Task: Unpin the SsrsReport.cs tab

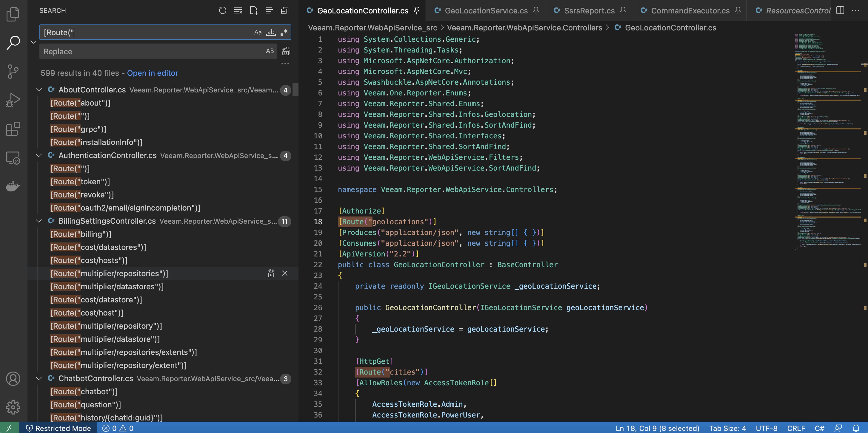Action: tap(623, 10)
